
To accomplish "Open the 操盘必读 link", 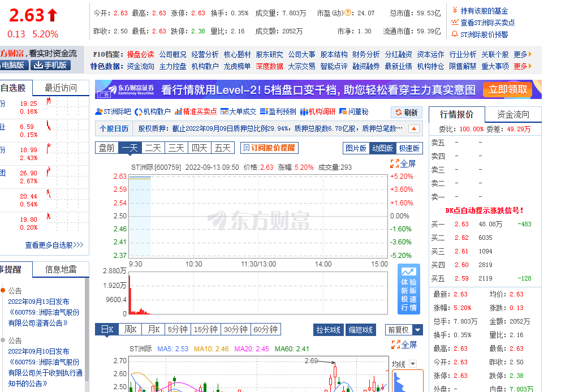I will pyautogui.click(x=140, y=54).
